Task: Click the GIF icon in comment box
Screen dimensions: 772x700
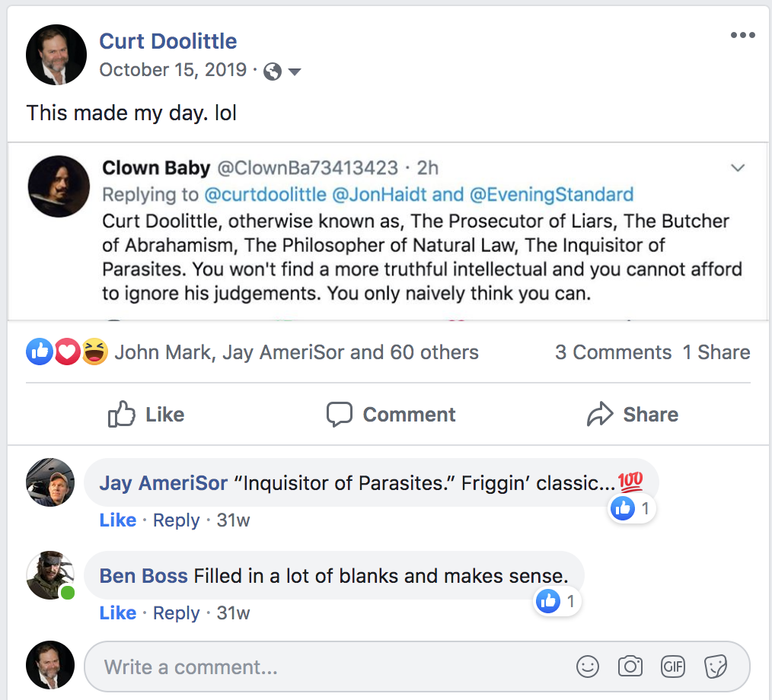Action: (673, 667)
